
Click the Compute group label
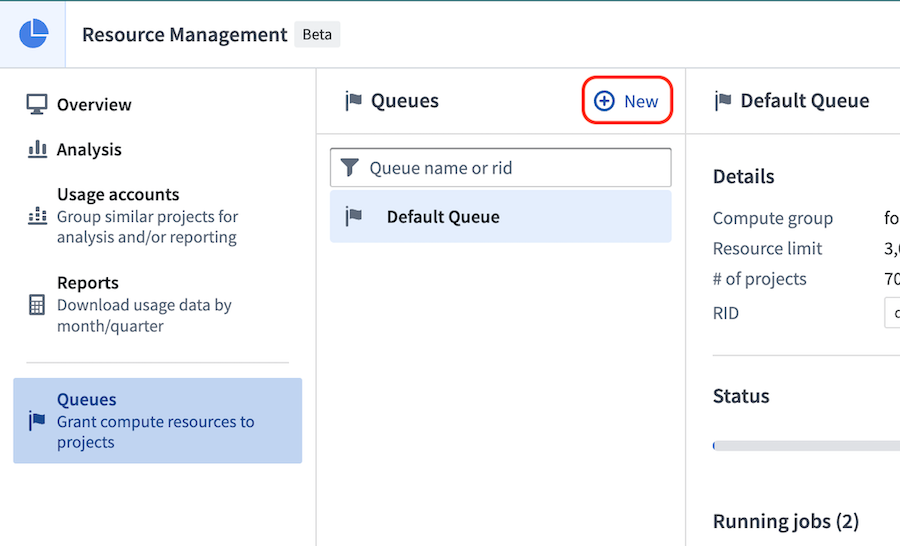(773, 218)
